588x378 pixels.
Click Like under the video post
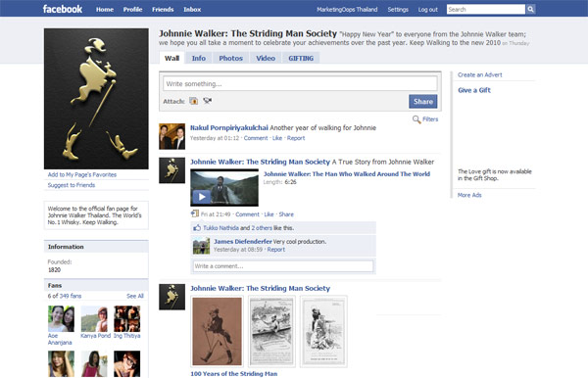[x=269, y=214]
